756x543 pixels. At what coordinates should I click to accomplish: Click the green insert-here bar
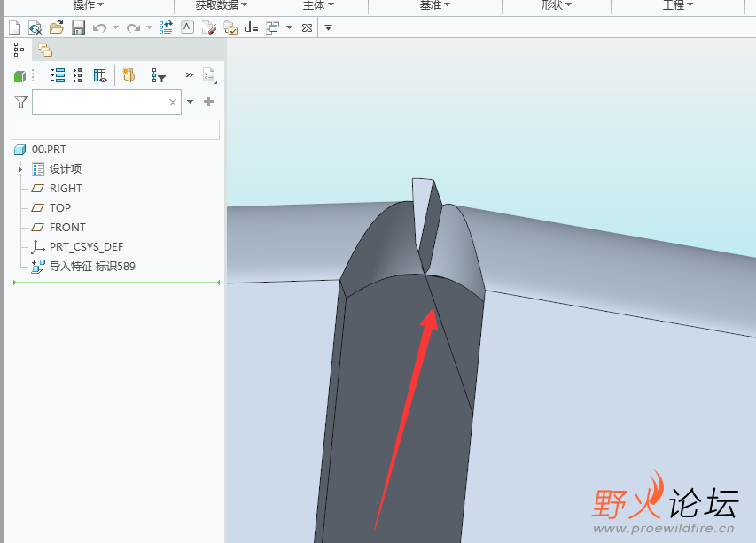pyautogui.click(x=117, y=283)
